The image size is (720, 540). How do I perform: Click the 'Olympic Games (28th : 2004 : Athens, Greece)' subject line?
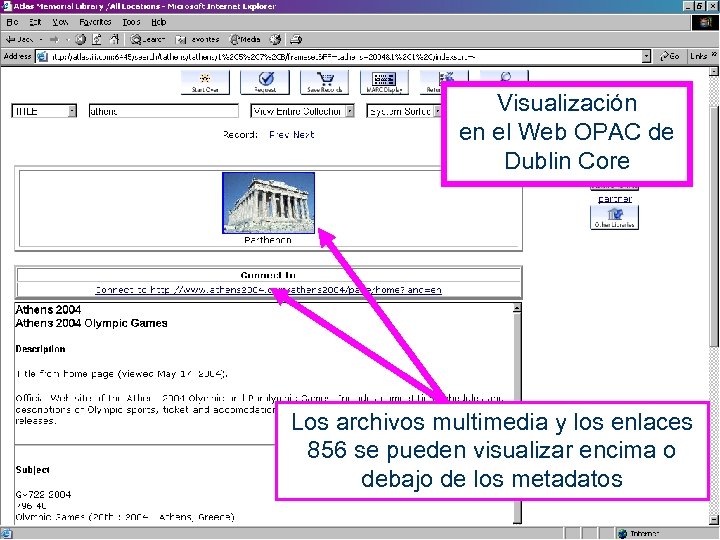point(125,517)
